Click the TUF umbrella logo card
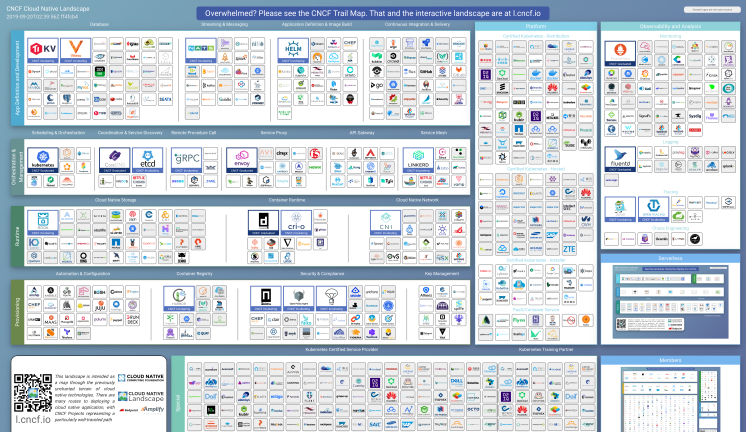This screenshot has height=432, width=746. (332, 298)
